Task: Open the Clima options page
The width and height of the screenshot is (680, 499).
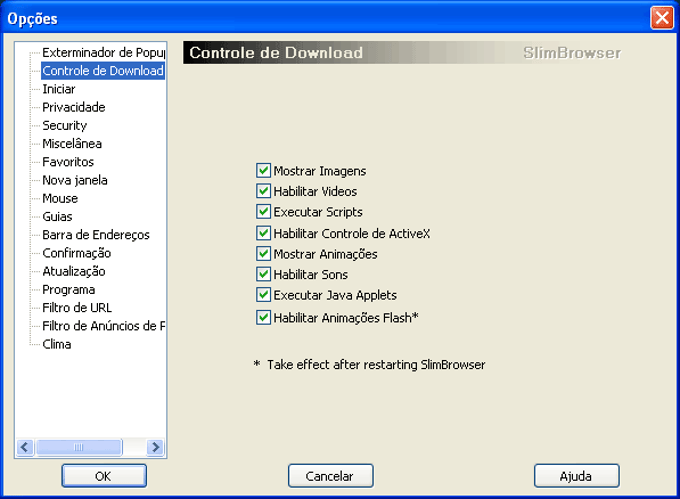Action: click(x=57, y=344)
